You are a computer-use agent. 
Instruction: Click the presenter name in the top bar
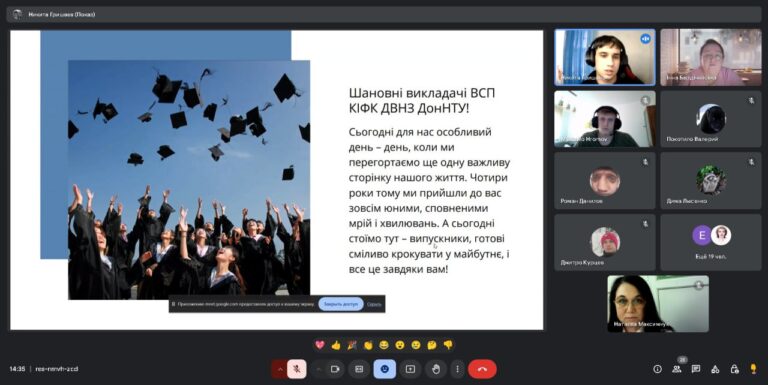(62, 14)
